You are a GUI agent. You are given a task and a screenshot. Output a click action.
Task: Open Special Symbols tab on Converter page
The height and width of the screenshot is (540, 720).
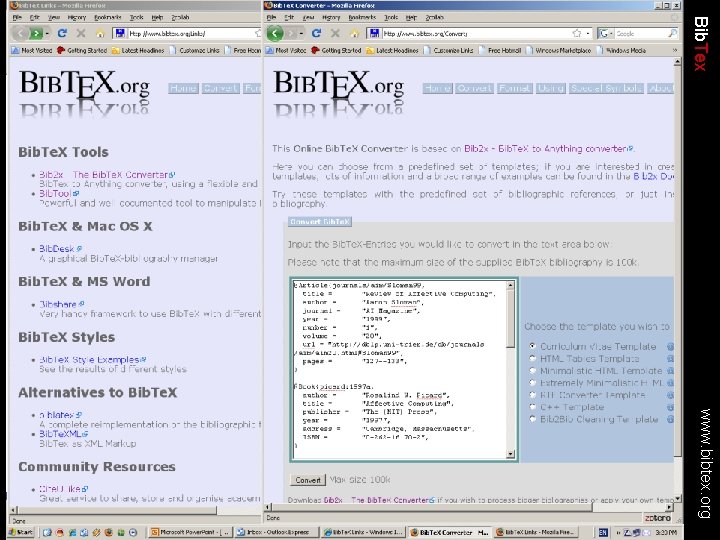coord(606,88)
